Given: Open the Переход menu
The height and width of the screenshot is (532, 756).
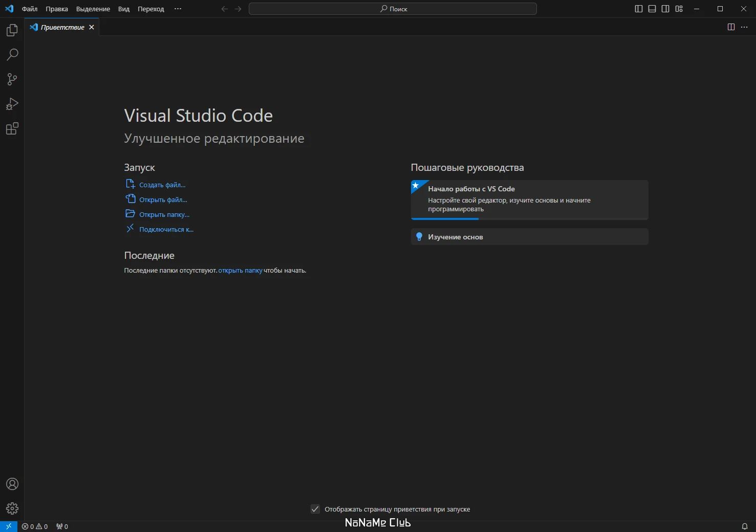Looking at the screenshot, I should click(151, 9).
